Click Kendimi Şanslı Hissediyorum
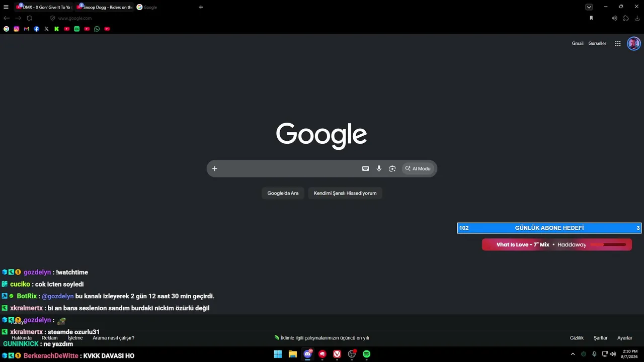The height and width of the screenshot is (362, 644). click(345, 193)
